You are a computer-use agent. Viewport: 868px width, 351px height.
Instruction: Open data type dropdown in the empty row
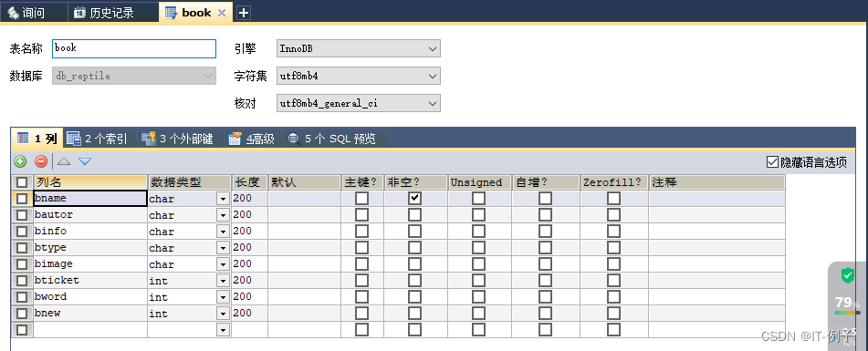coord(223,330)
